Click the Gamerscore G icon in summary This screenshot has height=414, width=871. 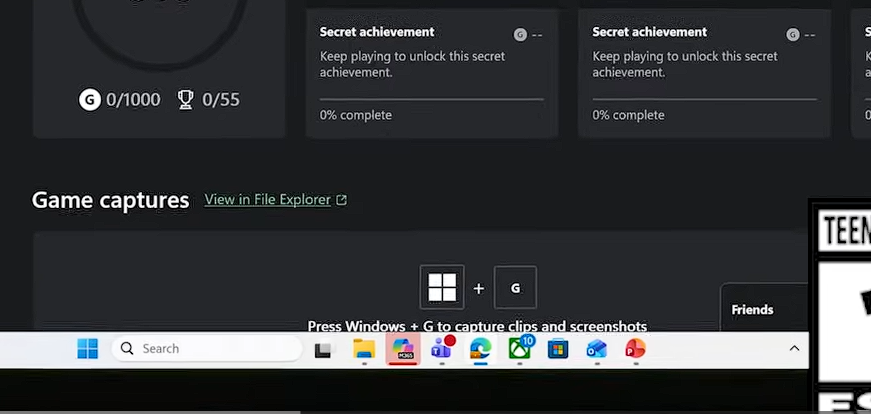tap(90, 100)
